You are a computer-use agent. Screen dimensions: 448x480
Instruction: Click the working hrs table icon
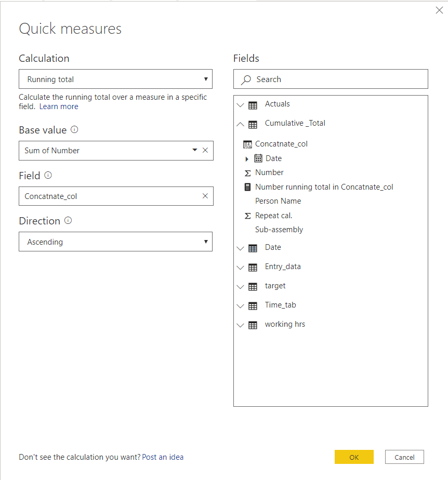tap(253, 325)
